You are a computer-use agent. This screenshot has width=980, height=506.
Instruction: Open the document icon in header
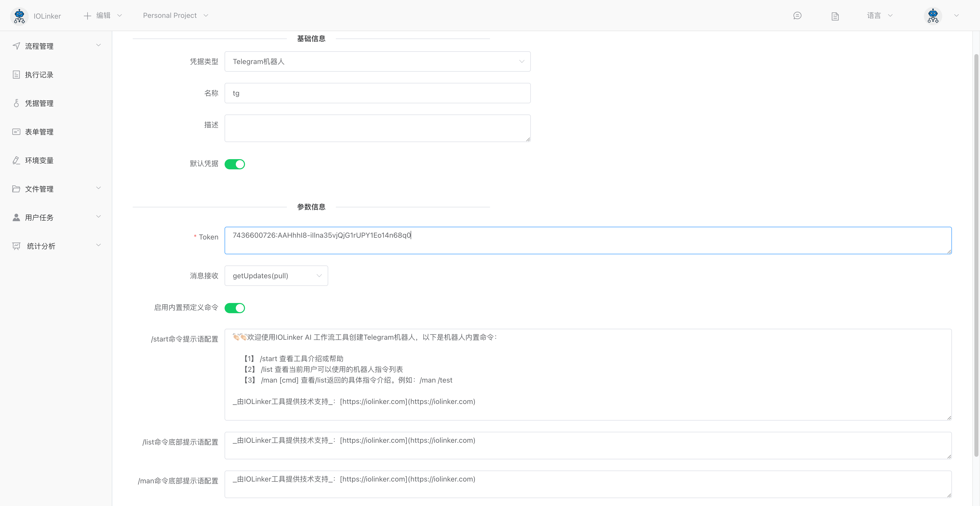pos(835,16)
